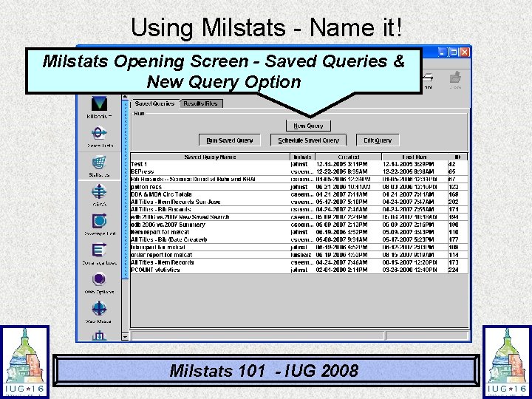Open the Create Lists sidebar icon
Screen dimensions: 532x399
pyautogui.click(x=99, y=136)
